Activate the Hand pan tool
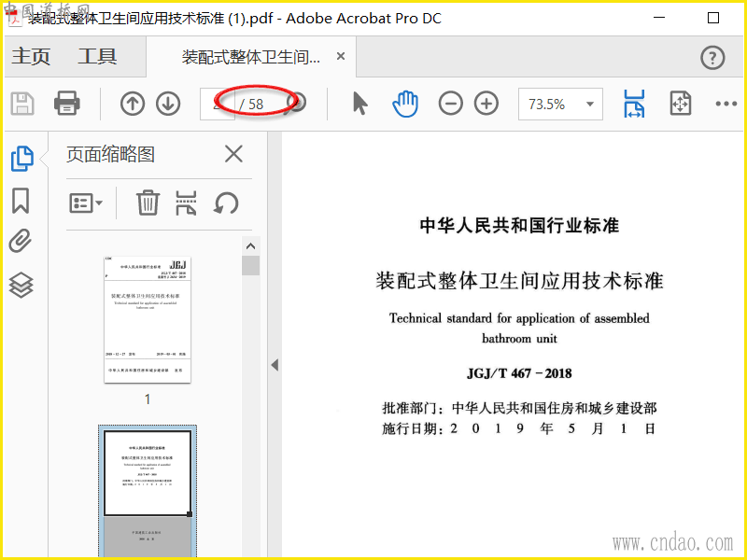The image size is (747, 560). 405,104
